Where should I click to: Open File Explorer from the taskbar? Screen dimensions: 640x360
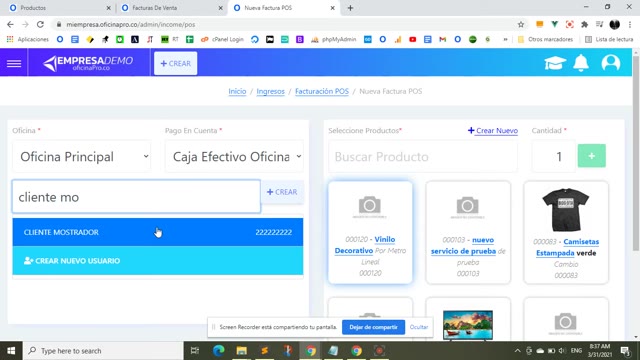(241, 351)
